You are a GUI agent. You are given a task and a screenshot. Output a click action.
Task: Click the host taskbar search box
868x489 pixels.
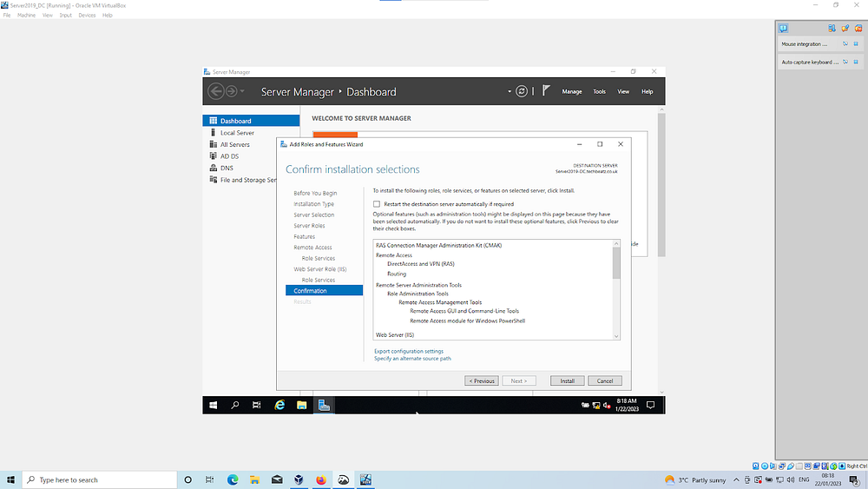pyautogui.click(x=100, y=479)
